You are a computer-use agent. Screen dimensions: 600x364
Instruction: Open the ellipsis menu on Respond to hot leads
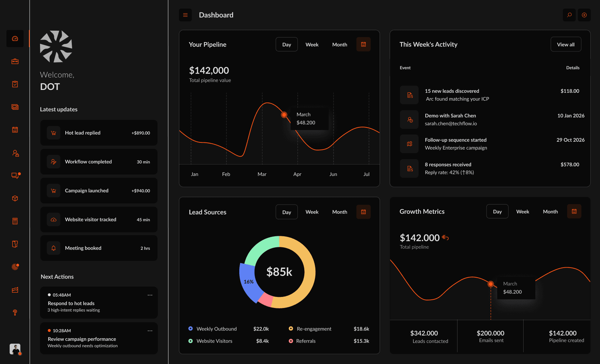[x=150, y=295]
